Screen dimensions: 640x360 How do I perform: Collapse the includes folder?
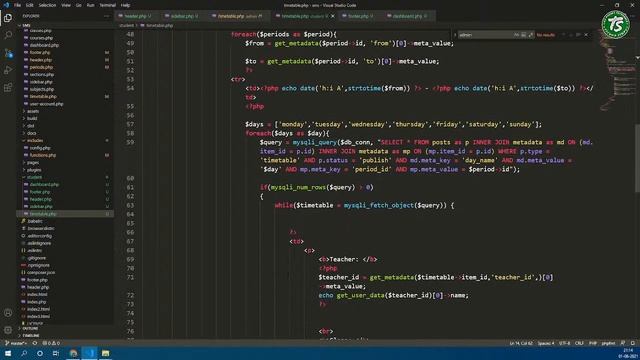coord(35,140)
